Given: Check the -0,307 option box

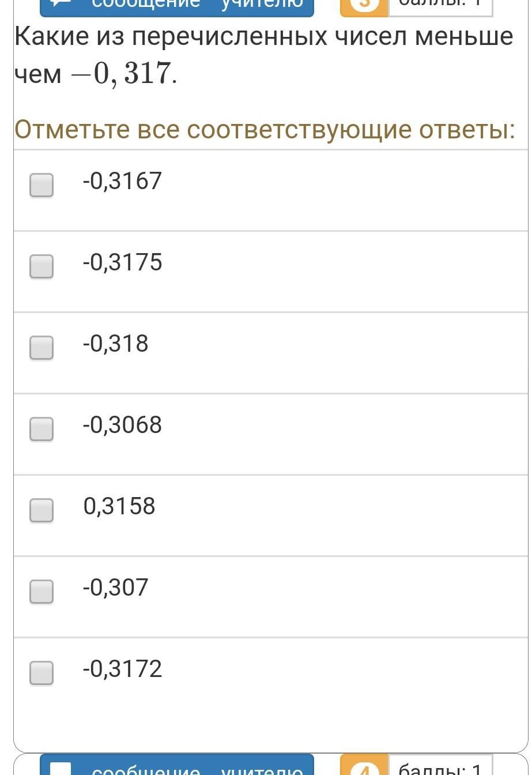Looking at the screenshot, I should (41, 592).
